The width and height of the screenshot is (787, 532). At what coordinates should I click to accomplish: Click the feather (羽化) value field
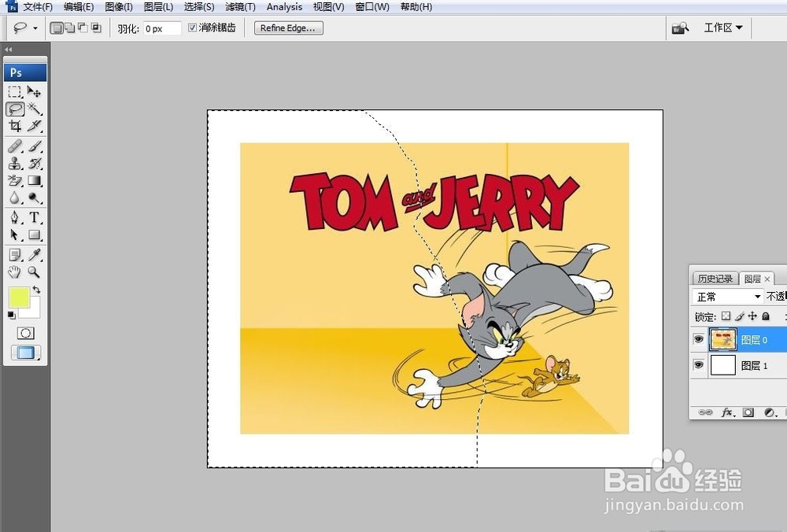click(161, 28)
